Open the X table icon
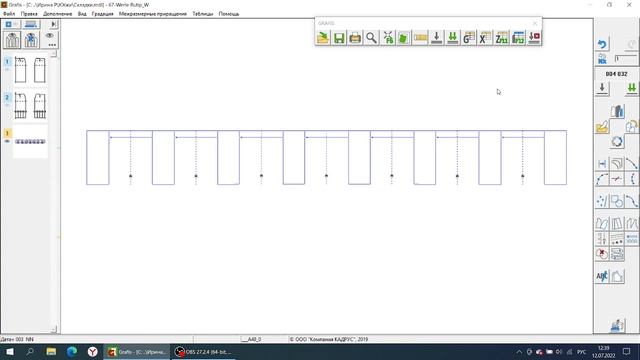The height and width of the screenshot is (360, 640). tap(485, 38)
